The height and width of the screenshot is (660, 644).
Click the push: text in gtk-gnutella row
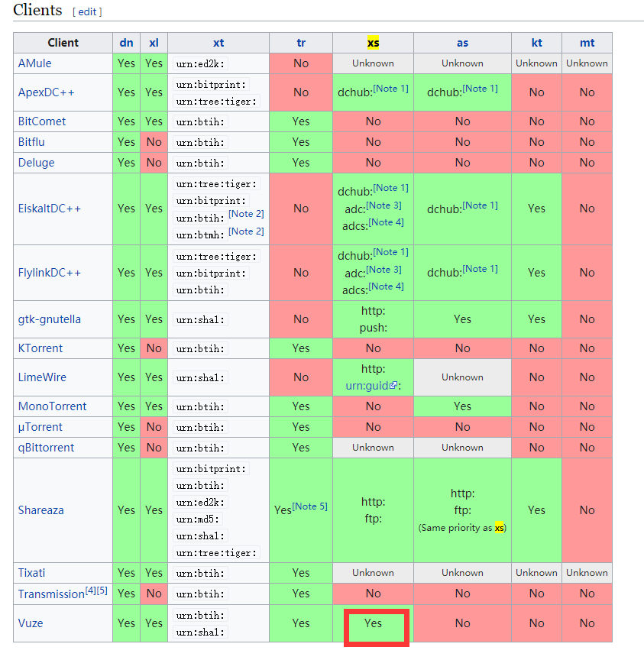[x=374, y=328]
